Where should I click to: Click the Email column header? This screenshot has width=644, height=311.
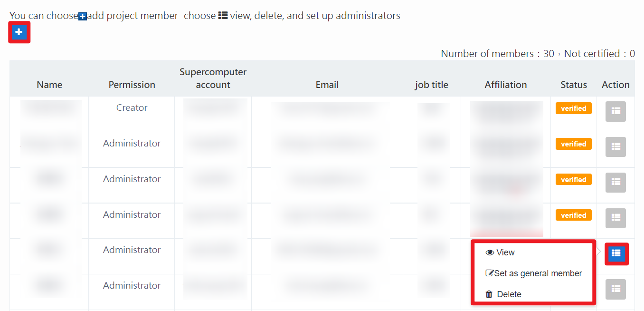(327, 85)
